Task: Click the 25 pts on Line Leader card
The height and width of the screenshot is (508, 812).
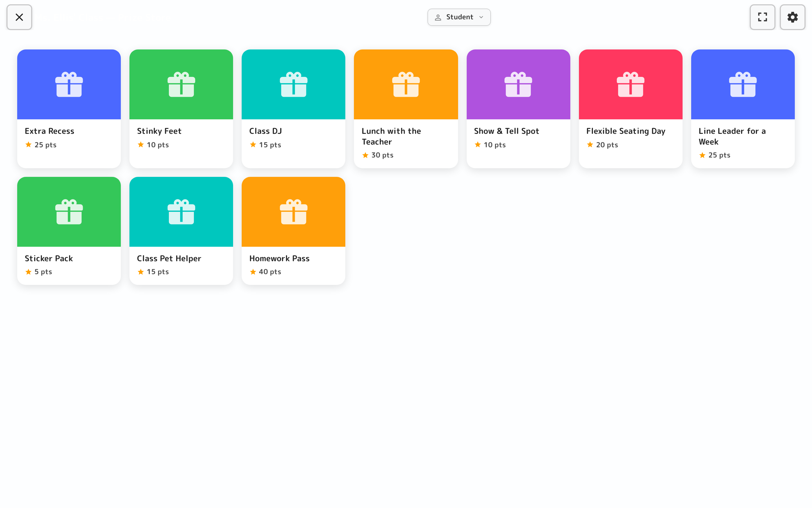Action: coord(719,155)
